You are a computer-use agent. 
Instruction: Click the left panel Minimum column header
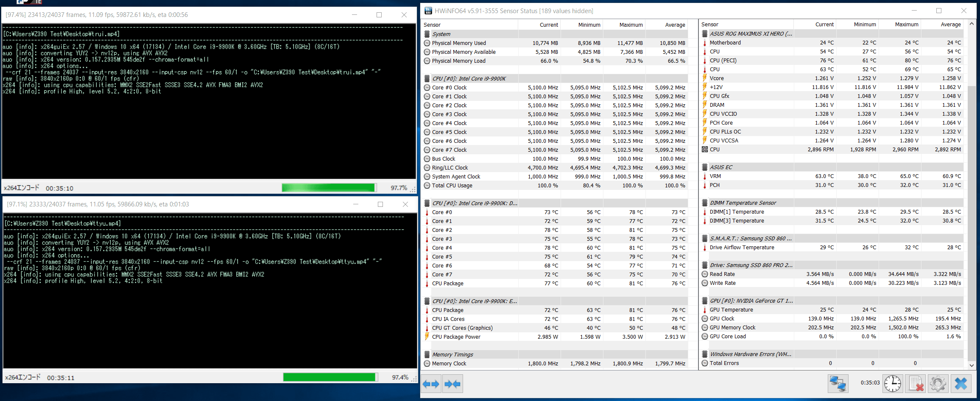click(x=581, y=25)
